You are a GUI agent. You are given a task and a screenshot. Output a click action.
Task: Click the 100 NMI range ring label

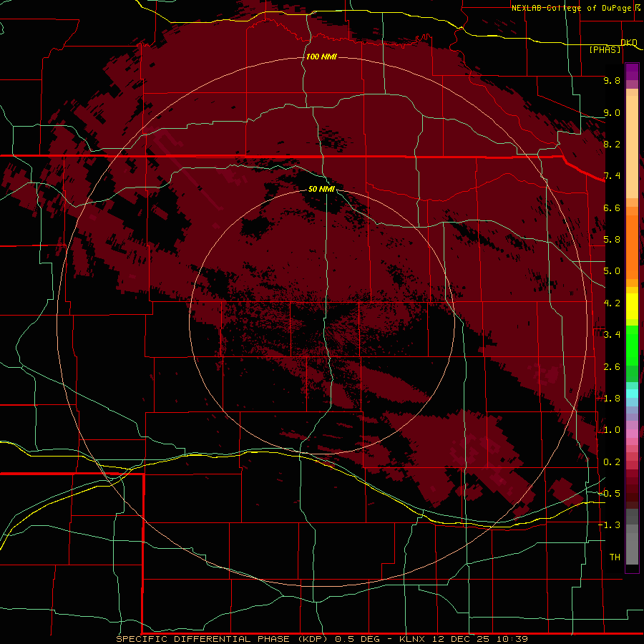click(321, 57)
